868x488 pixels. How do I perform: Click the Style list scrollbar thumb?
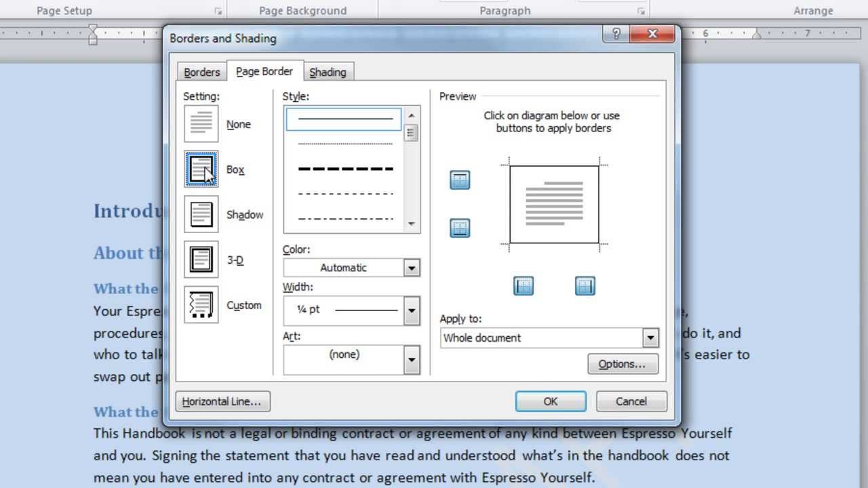click(x=411, y=133)
